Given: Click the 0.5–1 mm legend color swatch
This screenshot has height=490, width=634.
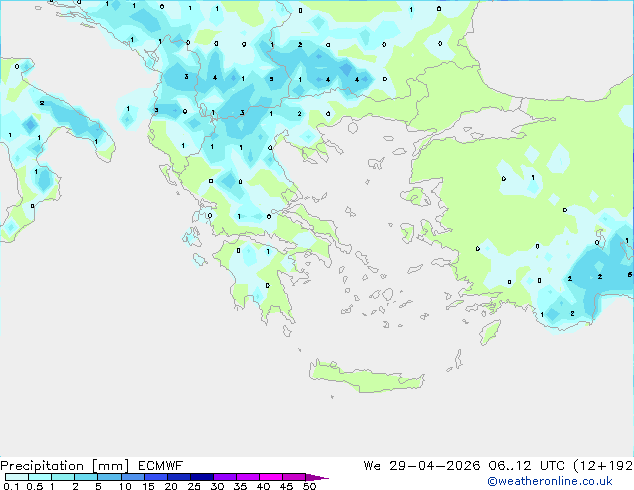Looking at the screenshot, I should 40,477.
